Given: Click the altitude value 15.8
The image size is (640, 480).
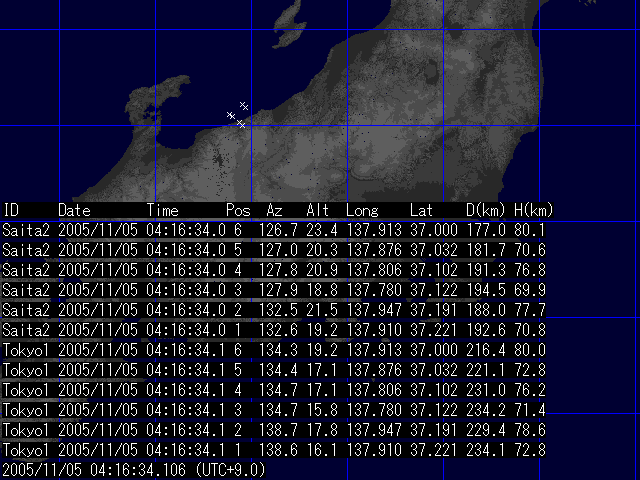Looking at the screenshot, I should (x=322, y=410).
